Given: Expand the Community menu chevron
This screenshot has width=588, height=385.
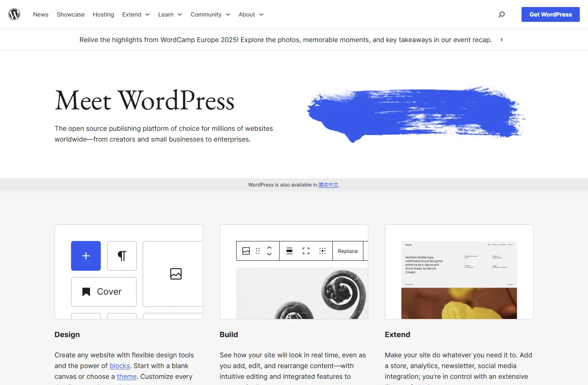Looking at the screenshot, I should click(228, 14).
